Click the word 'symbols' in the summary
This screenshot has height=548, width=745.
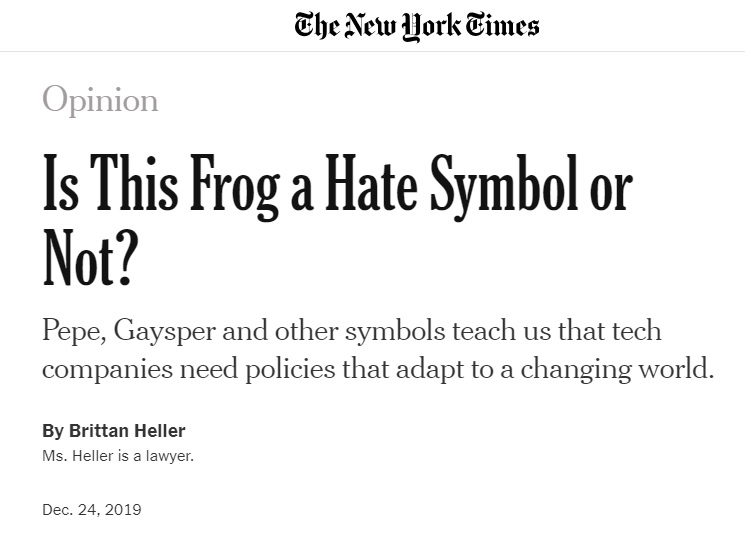(395, 331)
